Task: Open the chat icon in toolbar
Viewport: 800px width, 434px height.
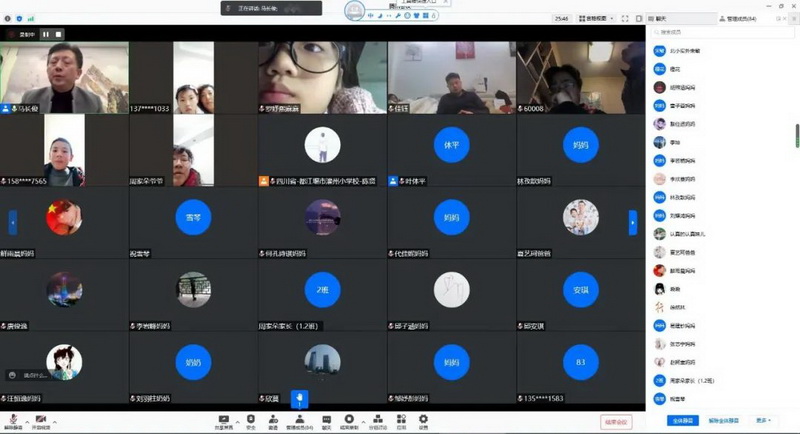Action: click(x=325, y=419)
